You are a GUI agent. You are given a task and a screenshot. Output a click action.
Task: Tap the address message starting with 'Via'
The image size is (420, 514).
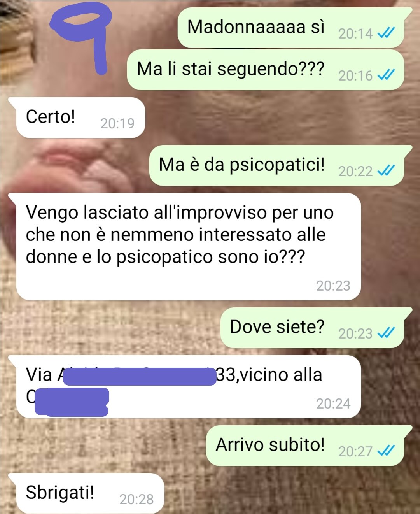point(185,387)
